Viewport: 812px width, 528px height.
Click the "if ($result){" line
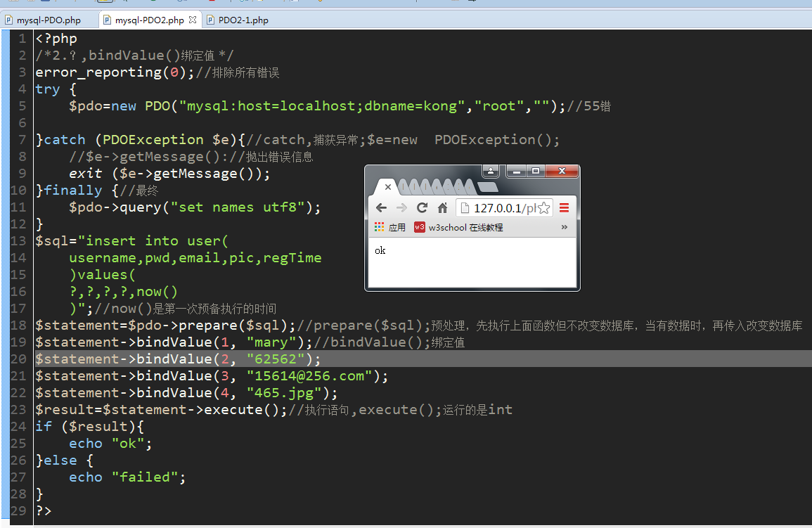click(x=89, y=427)
